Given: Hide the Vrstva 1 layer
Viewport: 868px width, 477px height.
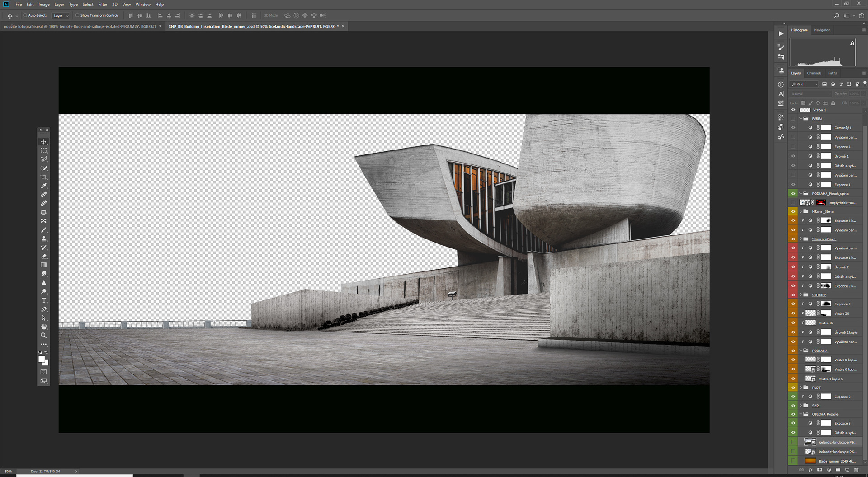Looking at the screenshot, I should point(793,110).
